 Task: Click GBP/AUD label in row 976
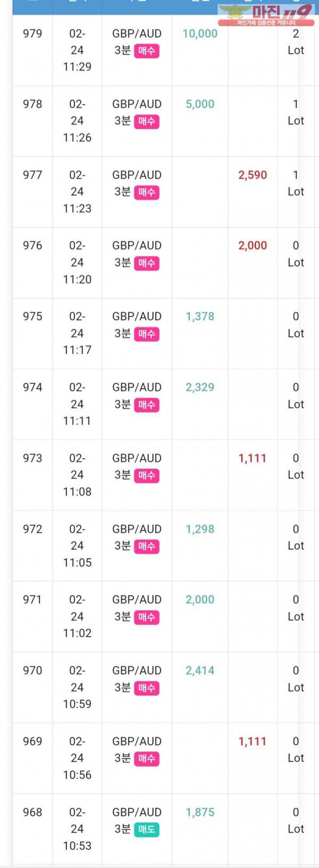[137, 246]
